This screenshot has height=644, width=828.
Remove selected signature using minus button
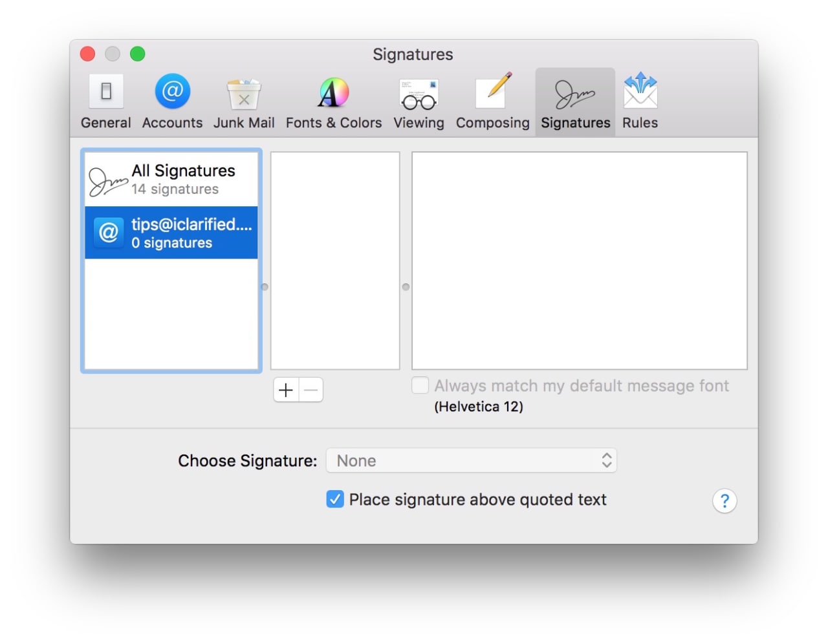point(310,390)
